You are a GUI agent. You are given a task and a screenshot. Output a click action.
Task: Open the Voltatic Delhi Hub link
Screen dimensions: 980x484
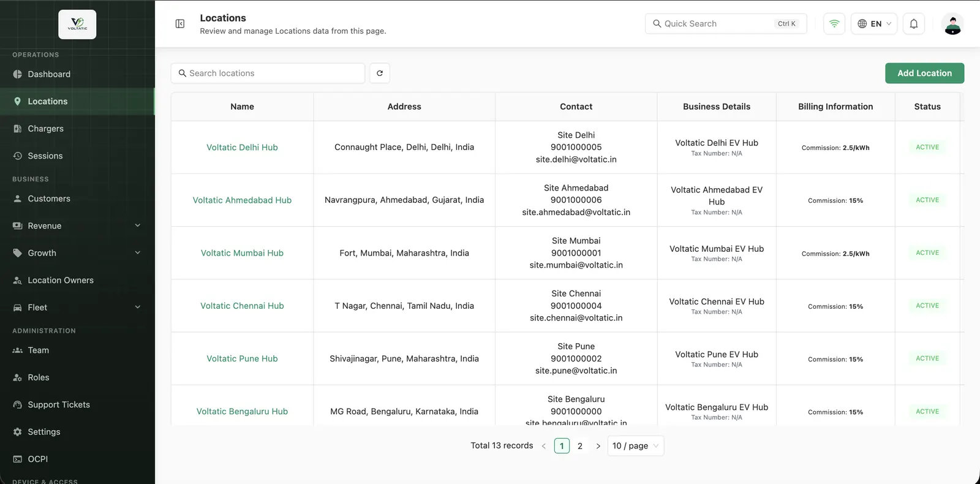click(x=242, y=148)
